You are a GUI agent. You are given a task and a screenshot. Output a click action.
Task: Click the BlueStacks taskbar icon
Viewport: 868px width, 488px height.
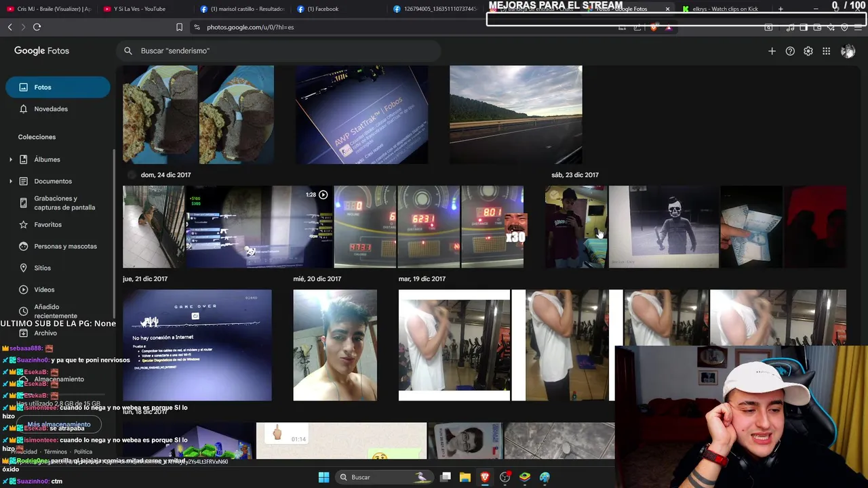pyautogui.click(x=525, y=477)
